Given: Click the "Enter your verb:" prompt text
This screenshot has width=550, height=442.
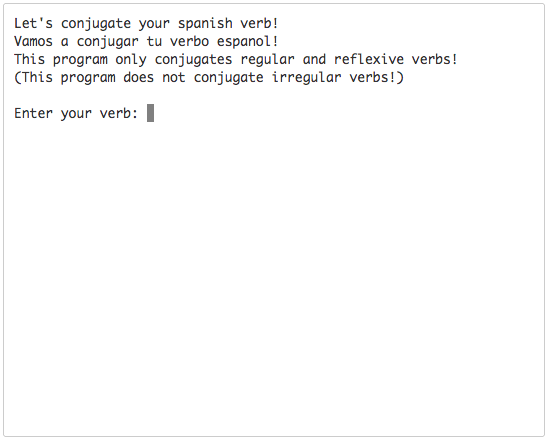Looking at the screenshot, I should 76,113.
